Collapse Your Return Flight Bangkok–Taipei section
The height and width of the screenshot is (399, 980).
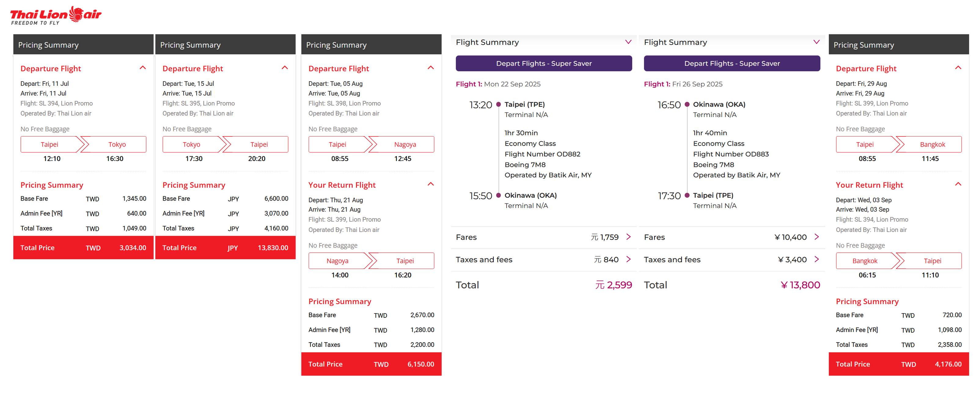click(x=958, y=184)
